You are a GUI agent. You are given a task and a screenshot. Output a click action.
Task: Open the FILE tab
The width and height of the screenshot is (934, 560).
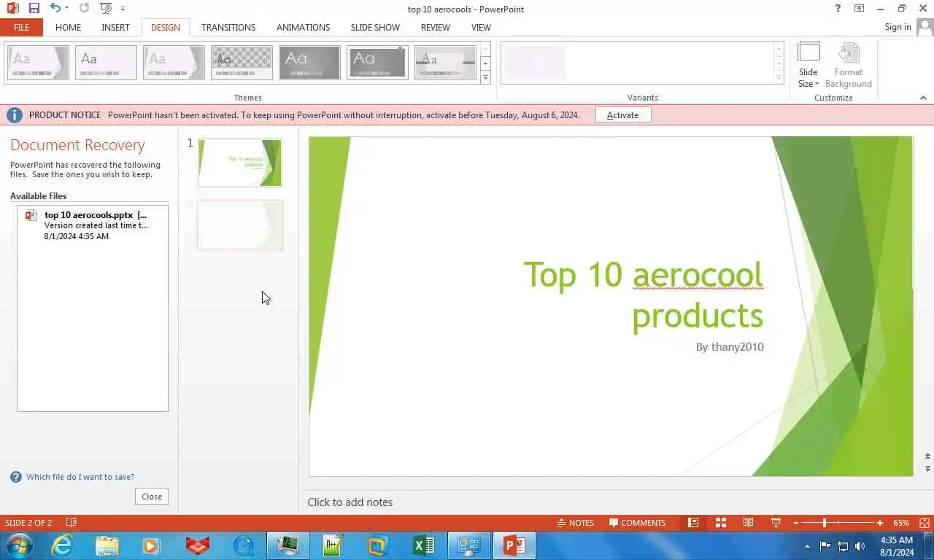[x=21, y=27]
